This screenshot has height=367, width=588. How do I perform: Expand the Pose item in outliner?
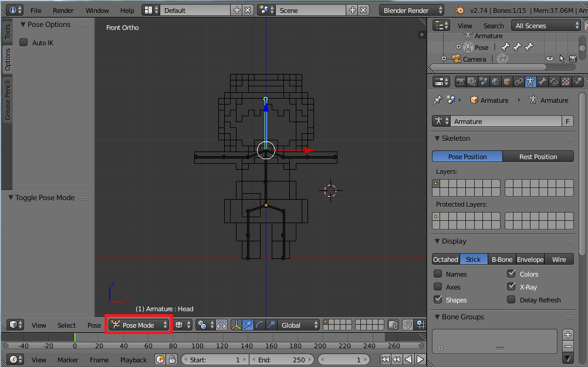click(459, 47)
